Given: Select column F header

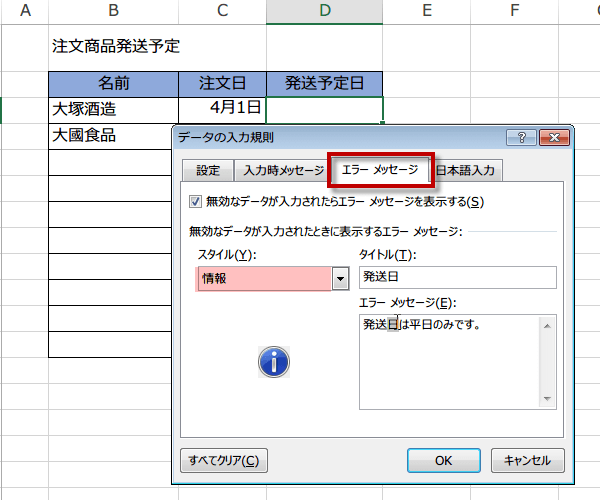Looking at the screenshot, I should (514, 11).
